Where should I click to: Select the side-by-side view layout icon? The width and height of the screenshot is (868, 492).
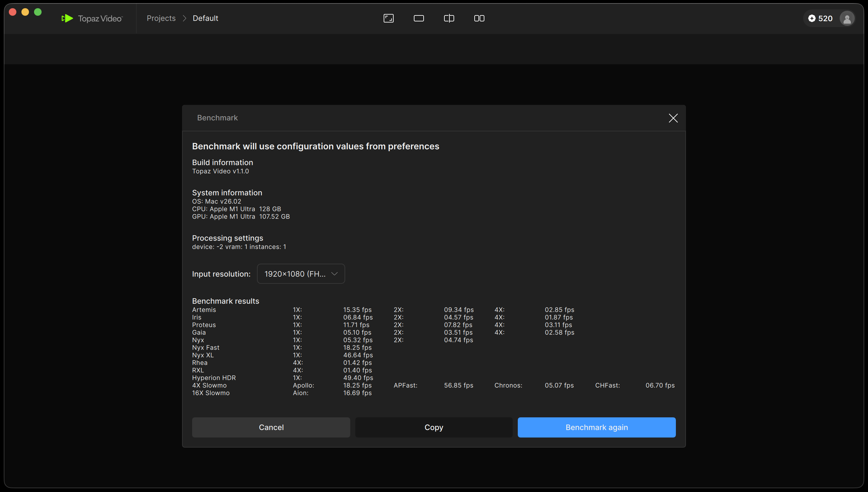click(x=479, y=18)
